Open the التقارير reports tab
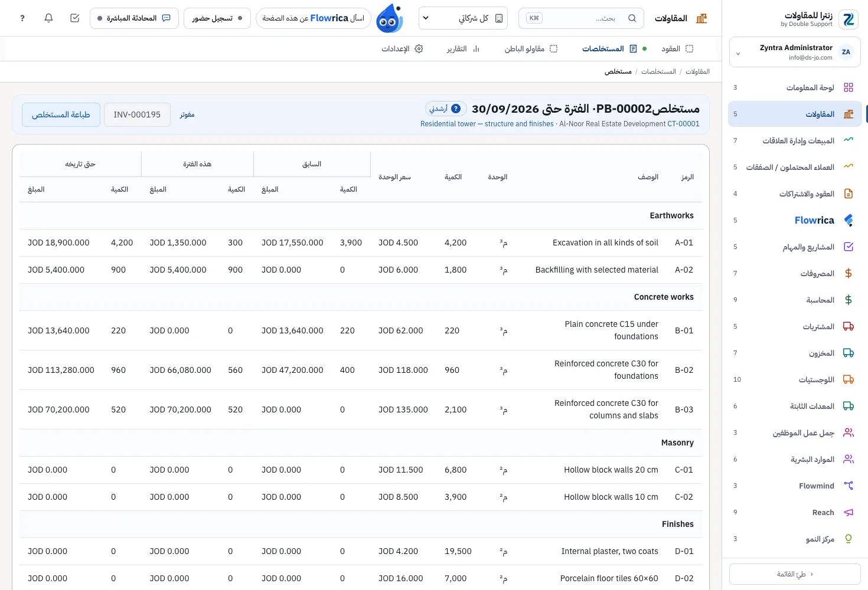The image size is (868, 590). coord(463,49)
